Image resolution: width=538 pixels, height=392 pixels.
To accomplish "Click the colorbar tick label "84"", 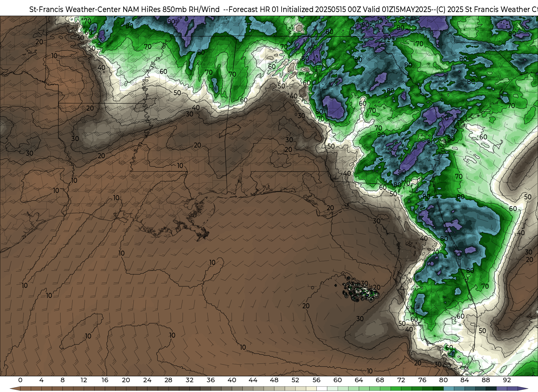I will (x=465, y=380).
